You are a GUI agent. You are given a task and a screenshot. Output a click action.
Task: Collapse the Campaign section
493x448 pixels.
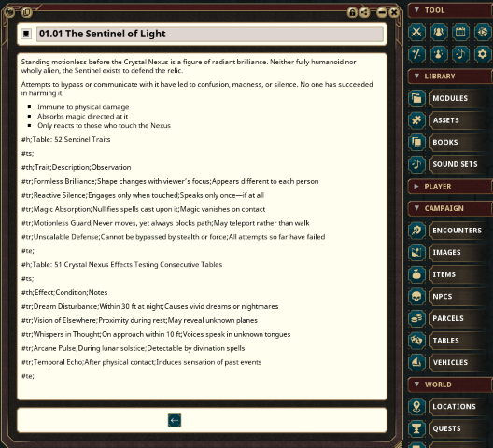[416, 208]
